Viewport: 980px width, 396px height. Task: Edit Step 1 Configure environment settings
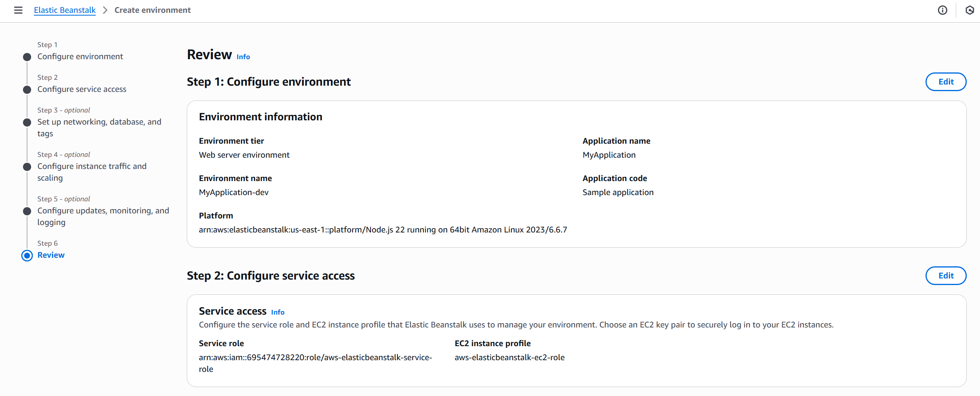point(945,82)
